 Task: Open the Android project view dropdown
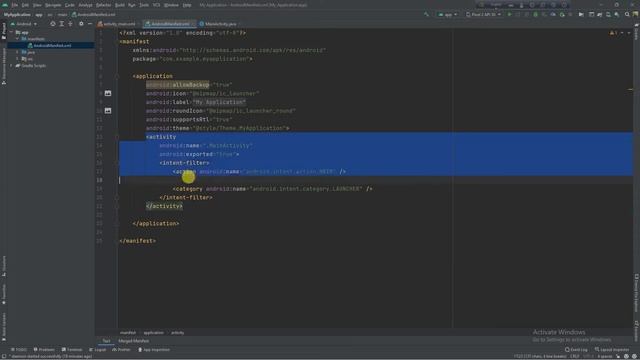(24, 24)
